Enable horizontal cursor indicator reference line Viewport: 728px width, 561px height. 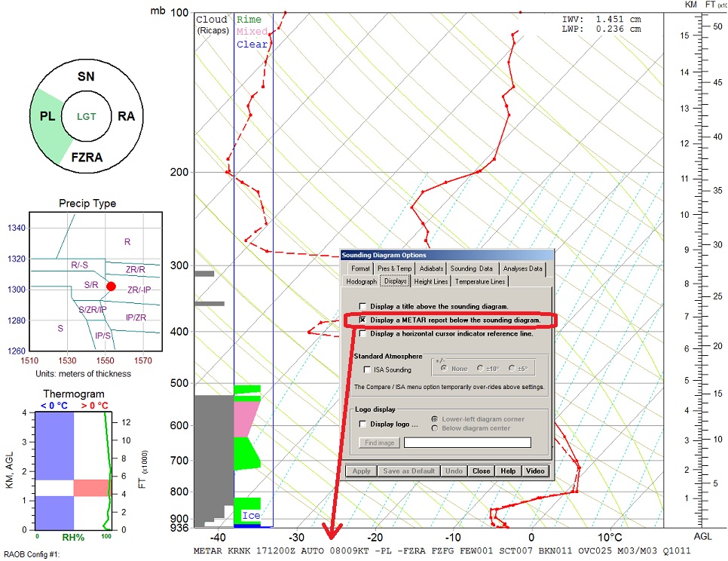(x=362, y=333)
